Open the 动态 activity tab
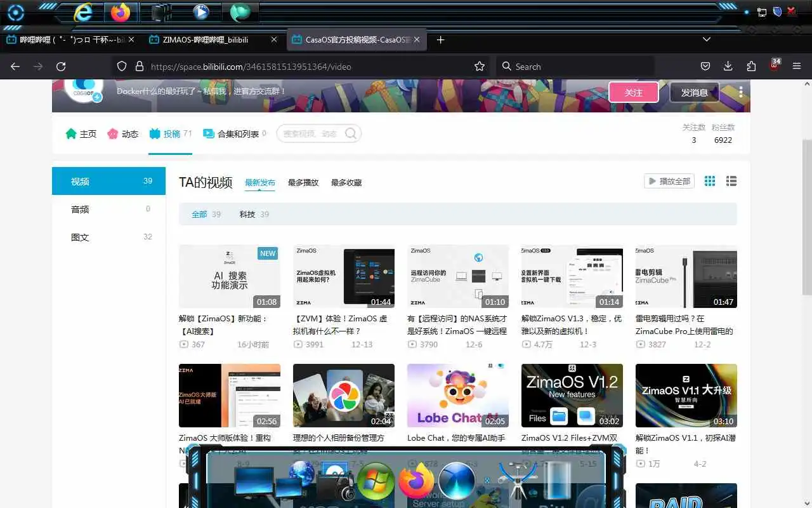Viewport: 812px width, 508px height. click(122, 134)
